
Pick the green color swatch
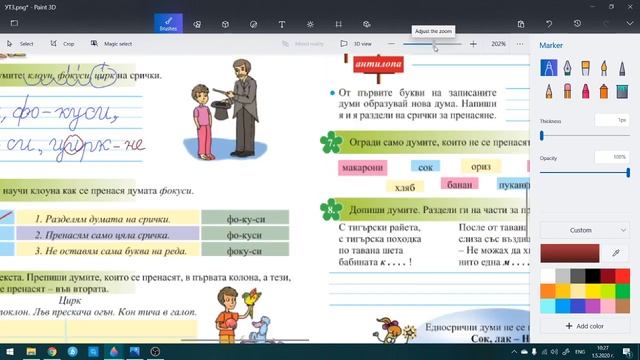622,291
